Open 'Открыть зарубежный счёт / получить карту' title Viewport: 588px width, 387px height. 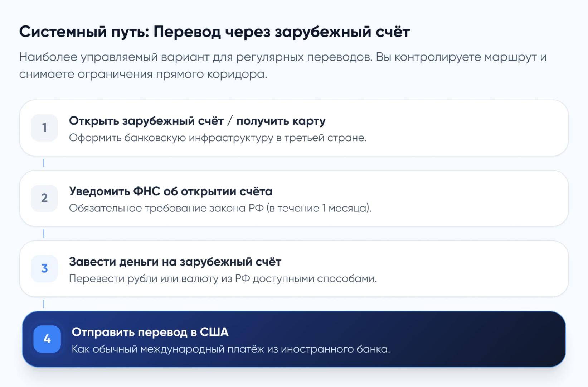click(x=197, y=121)
